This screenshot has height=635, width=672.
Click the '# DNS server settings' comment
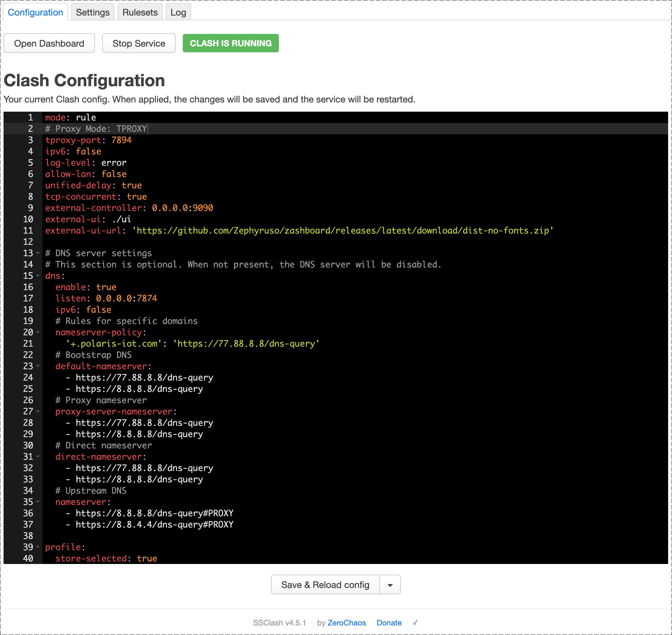98,253
